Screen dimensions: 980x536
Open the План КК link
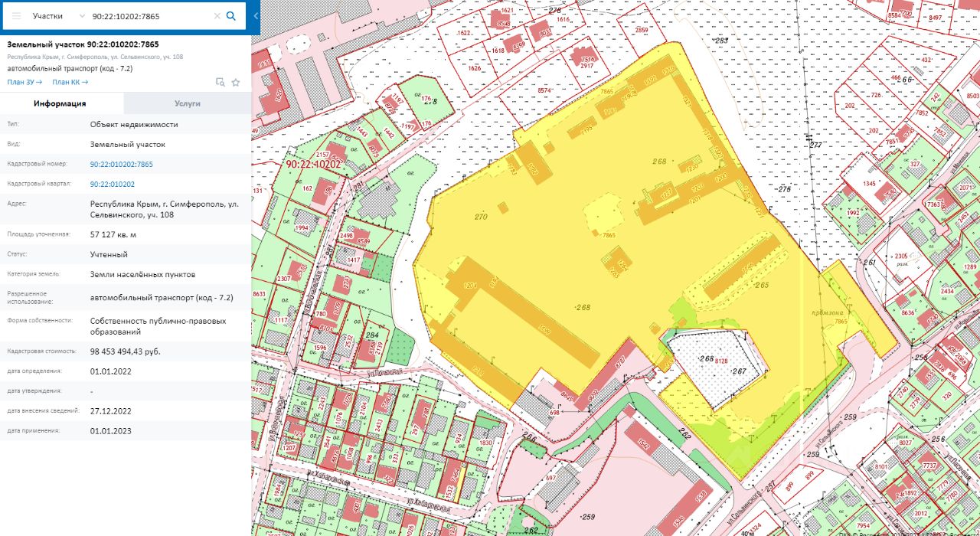(70, 82)
